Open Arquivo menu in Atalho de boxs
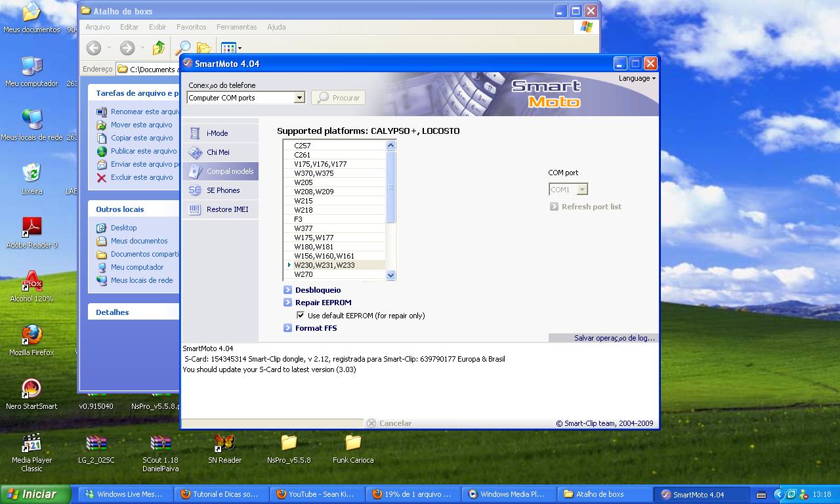 pyautogui.click(x=98, y=27)
